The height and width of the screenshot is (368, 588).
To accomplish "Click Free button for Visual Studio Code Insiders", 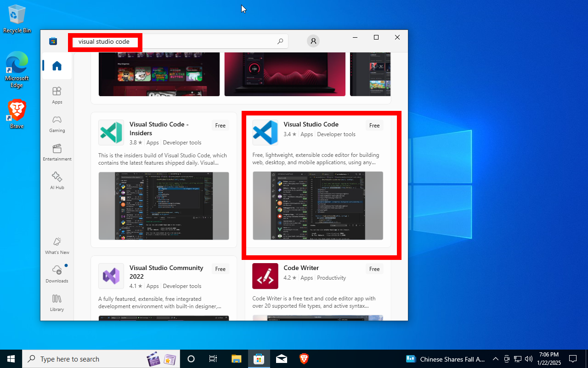I will pyautogui.click(x=220, y=126).
